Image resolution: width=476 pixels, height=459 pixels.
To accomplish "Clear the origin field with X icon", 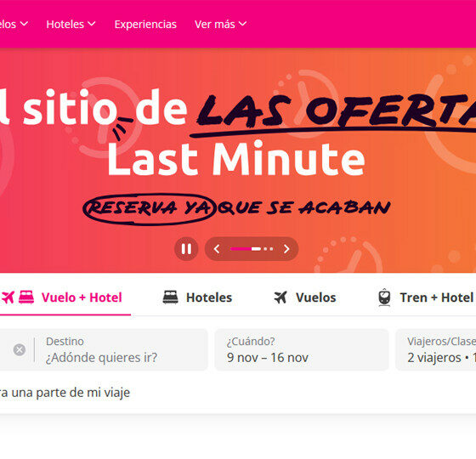I will pos(20,349).
